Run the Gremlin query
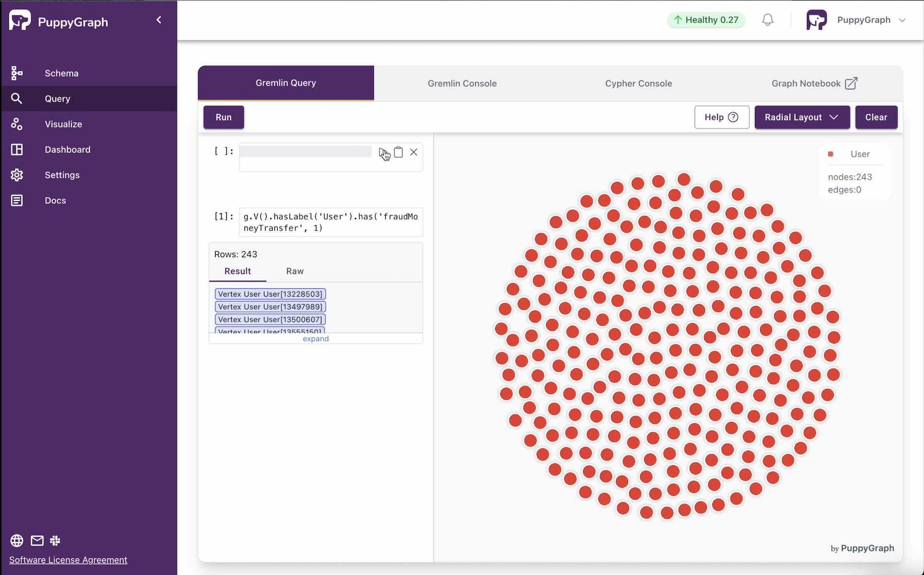This screenshot has height=575, width=924. pos(223,117)
